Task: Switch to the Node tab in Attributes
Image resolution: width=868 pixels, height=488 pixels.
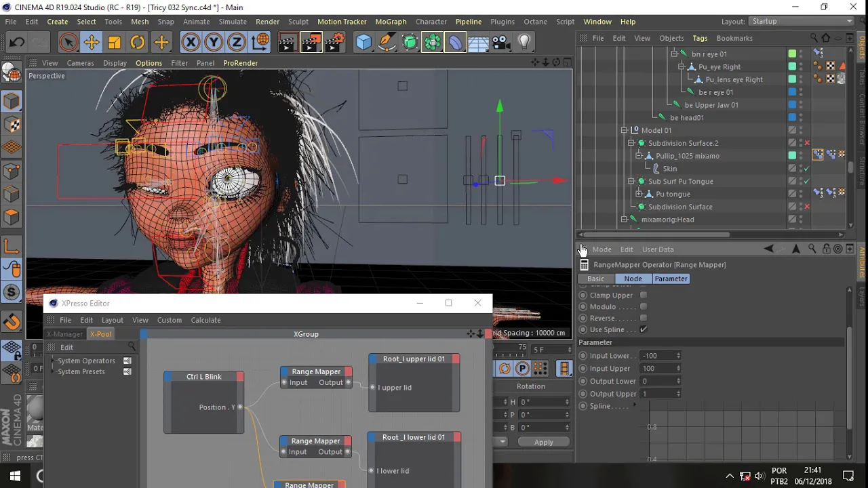Action: point(633,279)
